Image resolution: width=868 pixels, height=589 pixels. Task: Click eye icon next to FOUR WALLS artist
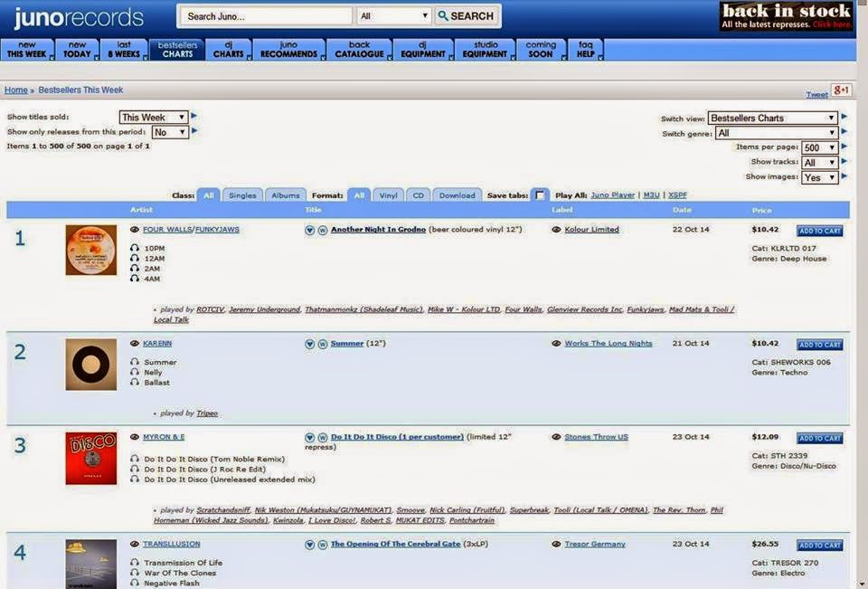135,230
